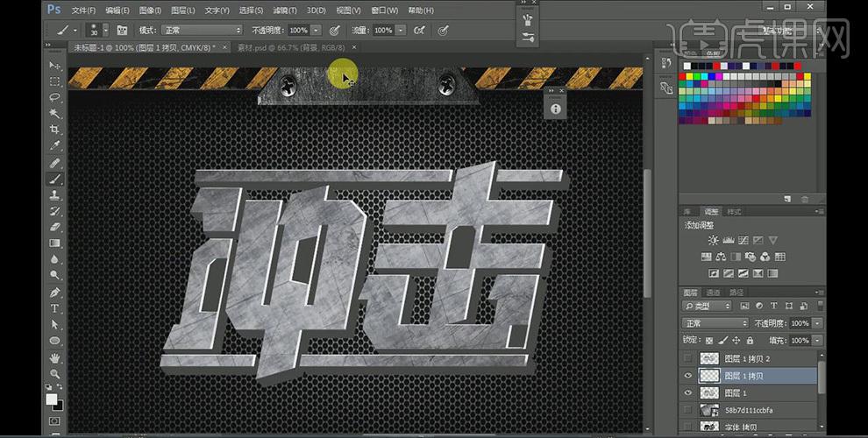
Task: Show layer 图层 1 拷贝 2
Action: pyautogui.click(x=688, y=359)
